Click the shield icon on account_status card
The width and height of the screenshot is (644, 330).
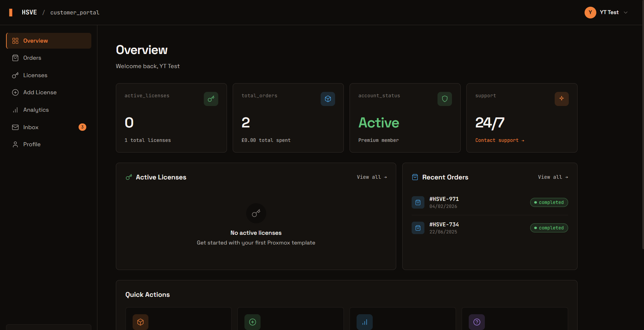pyautogui.click(x=445, y=99)
